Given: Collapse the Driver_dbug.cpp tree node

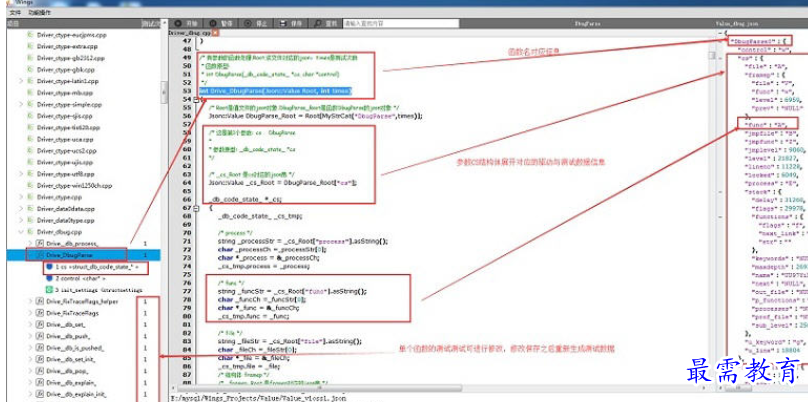Looking at the screenshot, I should (21, 231).
